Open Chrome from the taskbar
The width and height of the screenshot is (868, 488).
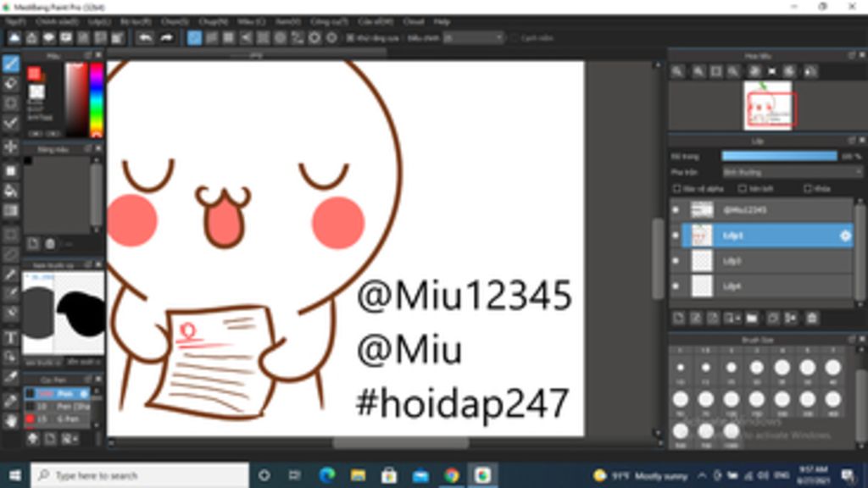452,475
